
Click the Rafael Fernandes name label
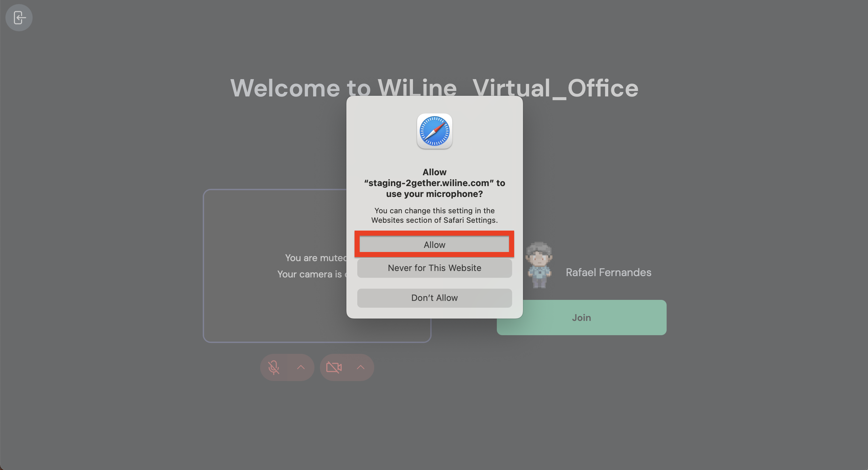pos(608,272)
